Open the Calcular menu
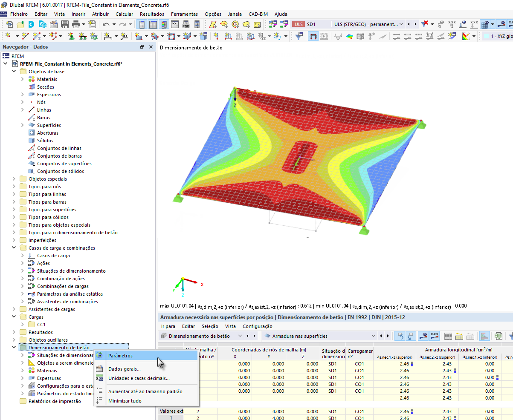Image resolution: width=513 pixels, height=420 pixels. [124, 14]
